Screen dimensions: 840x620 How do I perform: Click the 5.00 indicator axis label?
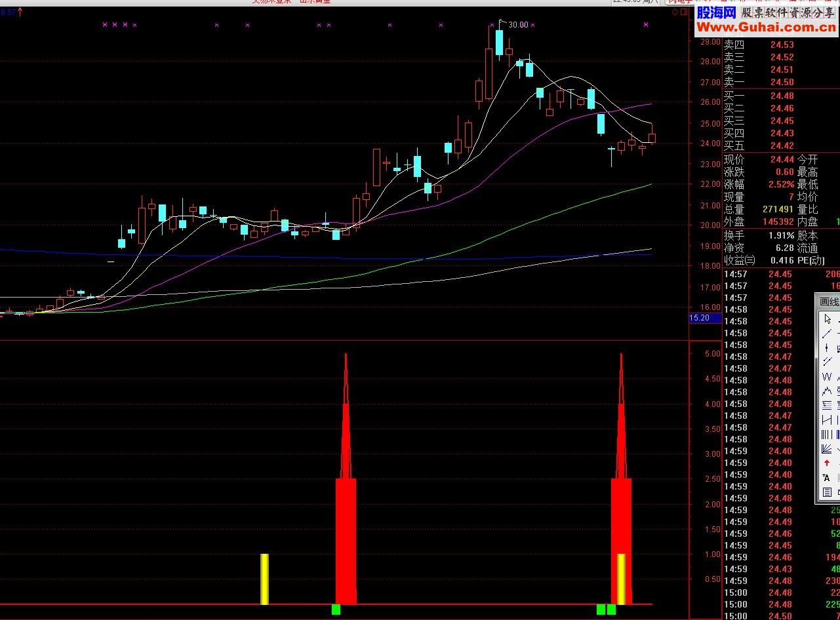click(x=712, y=354)
